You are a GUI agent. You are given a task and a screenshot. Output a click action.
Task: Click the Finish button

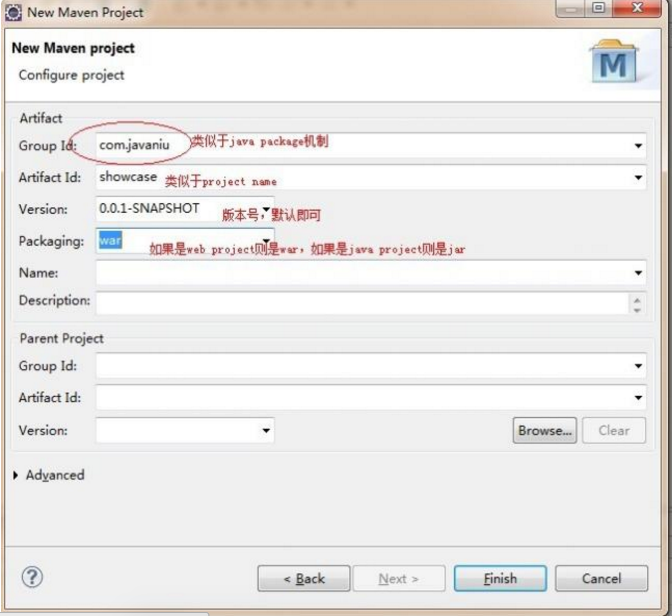[500, 578]
